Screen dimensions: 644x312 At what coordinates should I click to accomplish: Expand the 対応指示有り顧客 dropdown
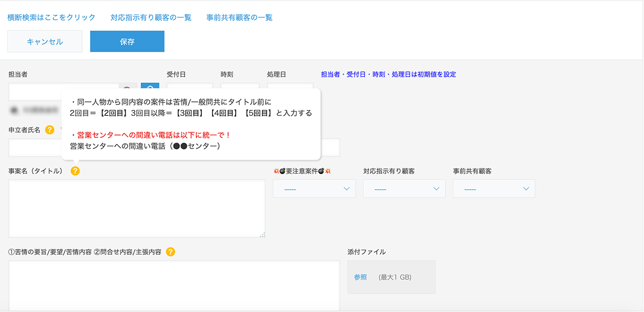tap(404, 189)
